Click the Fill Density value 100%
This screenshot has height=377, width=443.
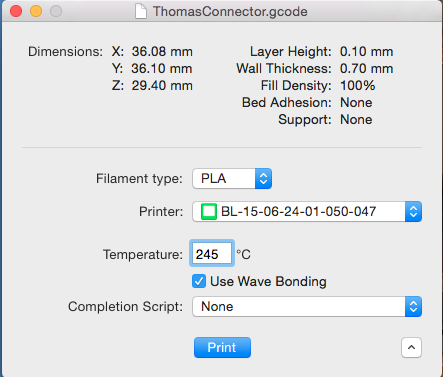tap(357, 86)
